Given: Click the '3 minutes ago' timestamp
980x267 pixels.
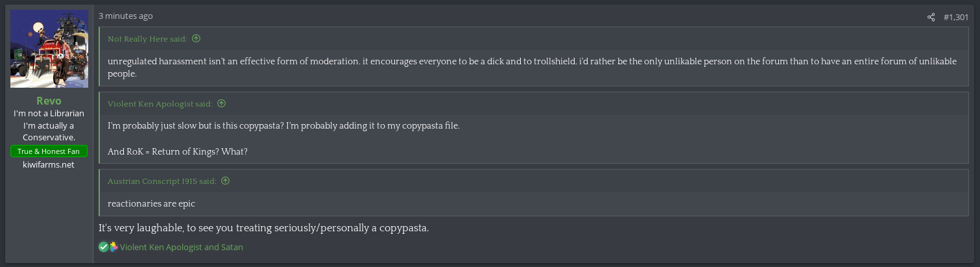Looking at the screenshot, I should coord(126,16).
